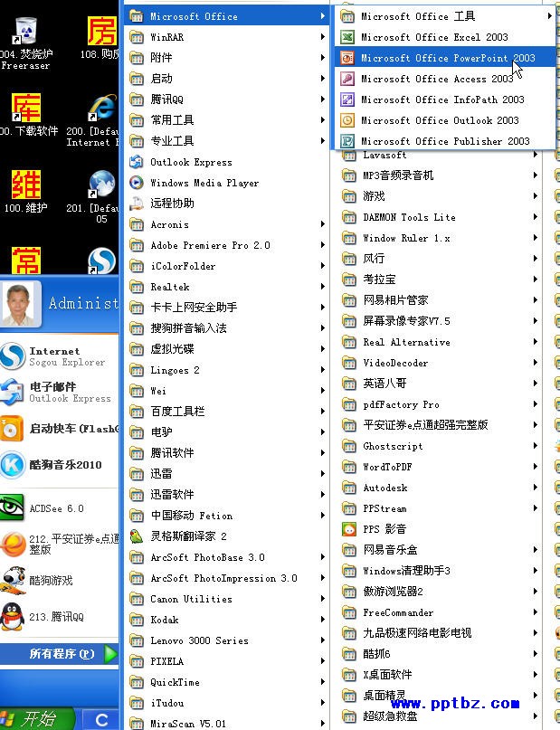560x730 pixels.
Task: Open the Microsoft Office program folder
Action: pos(227,16)
